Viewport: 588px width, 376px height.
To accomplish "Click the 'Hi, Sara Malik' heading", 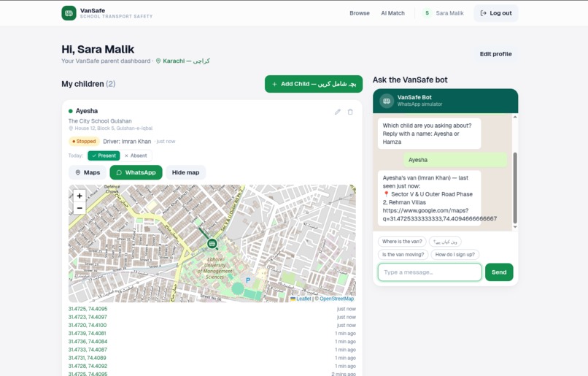I will click(98, 49).
